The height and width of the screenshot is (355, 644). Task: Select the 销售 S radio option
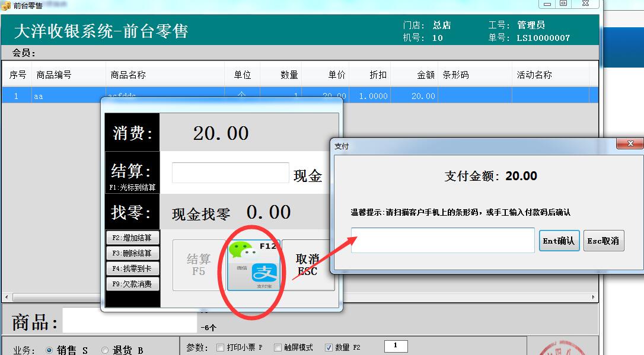[67, 350]
